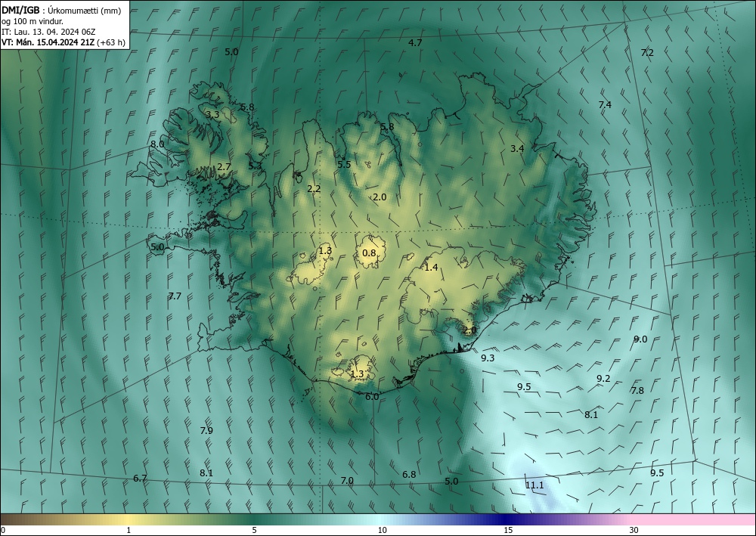The image size is (756, 536).
Task: Select the 9.2 map value
Action: pos(603,379)
